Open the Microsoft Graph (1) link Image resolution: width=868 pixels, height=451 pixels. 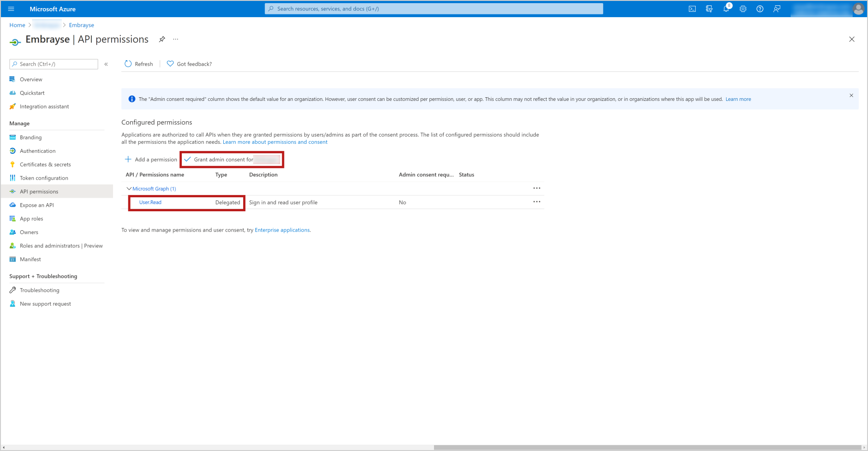[x=154, y=189]
